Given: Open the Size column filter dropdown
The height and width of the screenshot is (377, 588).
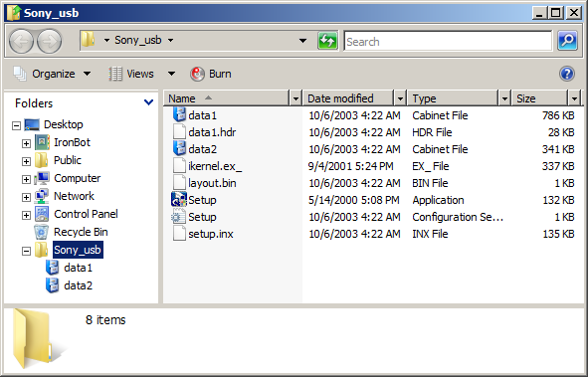Looking at the screenshot, I should pyautogui.click(x=574, y=98).
